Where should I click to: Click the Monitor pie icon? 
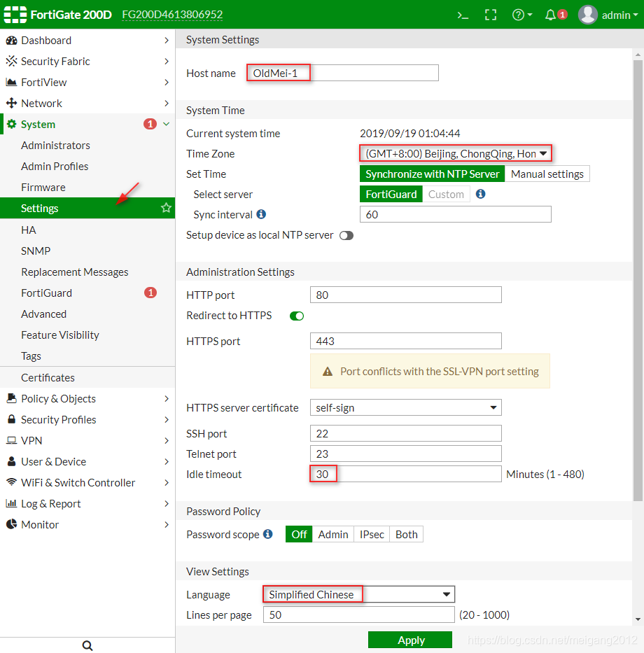coord(12,524)
